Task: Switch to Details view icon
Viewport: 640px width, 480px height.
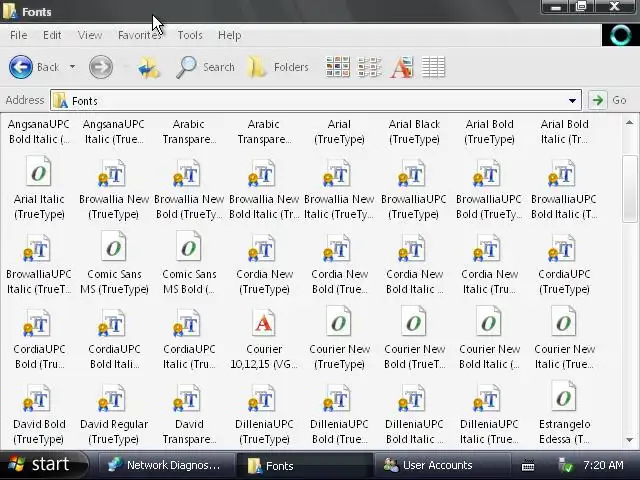Action: (x=433, y=67)
